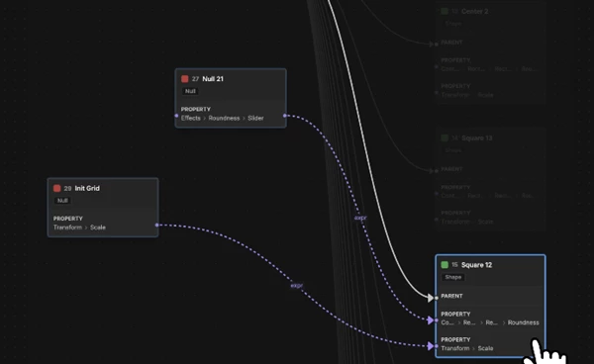594x364 pixels.
Task: Click the PARENT row in Square 12
Action: pos(490,296)
